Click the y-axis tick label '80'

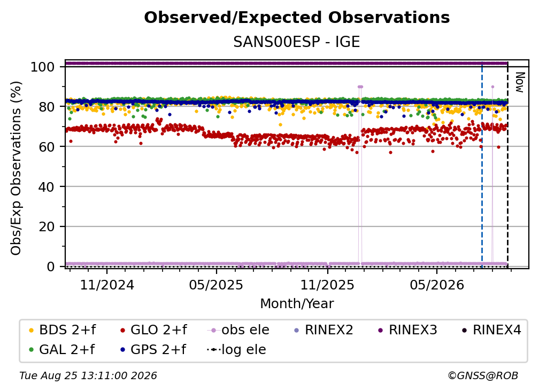click(47, 107)
